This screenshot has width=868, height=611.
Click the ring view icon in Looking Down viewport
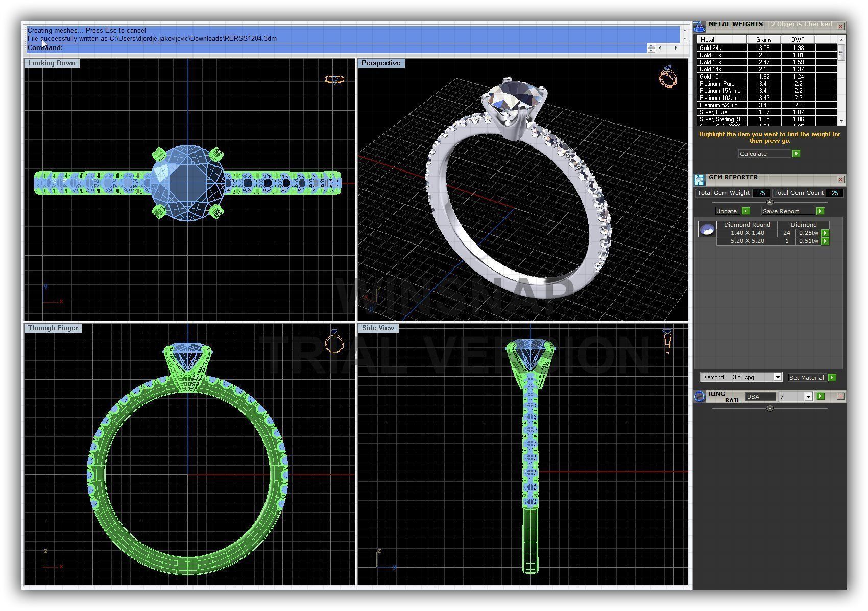point(334,79)
